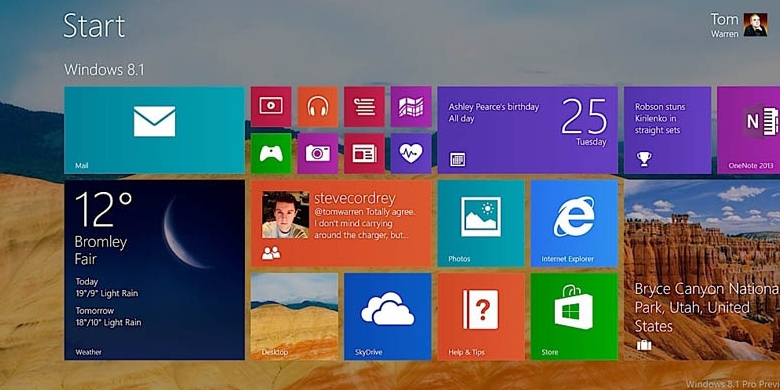This screenshot has height=390, width=780.
Task: Click the "Today 19°/9° Light Rain" forecast
Action: click(x=107, y=288)
